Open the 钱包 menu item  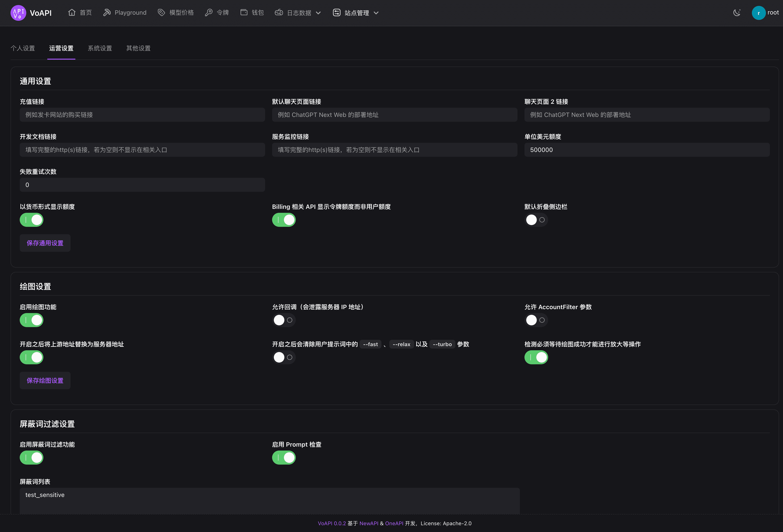coord(252,12)
